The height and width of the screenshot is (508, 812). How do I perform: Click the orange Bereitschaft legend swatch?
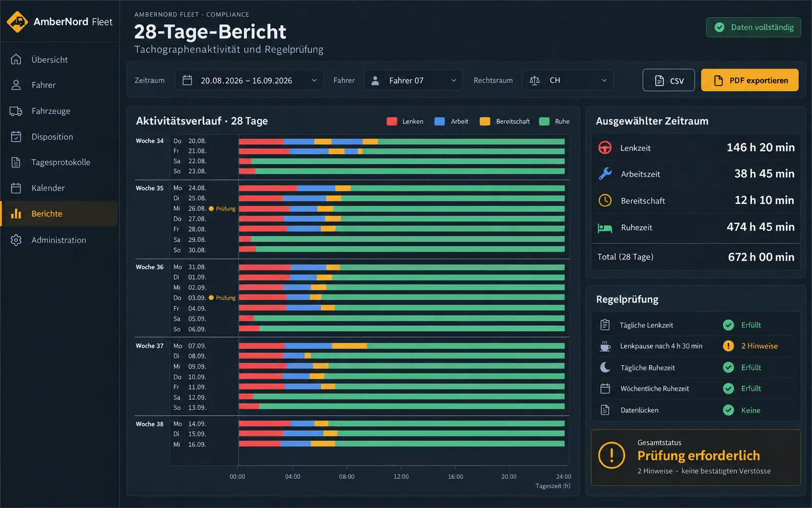point(485,121)
